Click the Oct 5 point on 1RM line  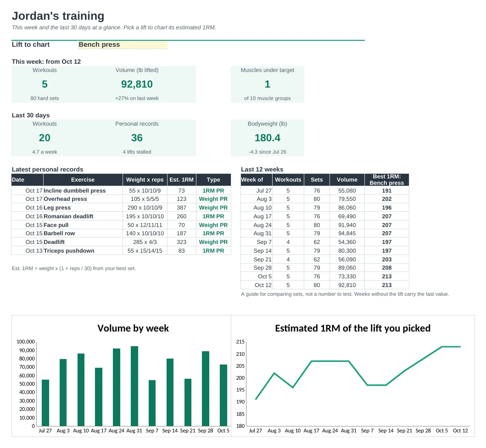[441, 347]
